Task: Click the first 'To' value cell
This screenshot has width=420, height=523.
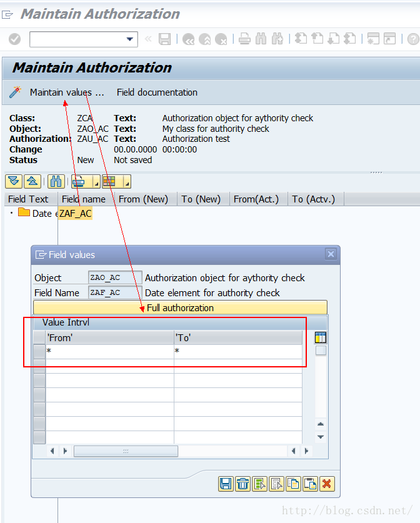Action: [238, 352]
